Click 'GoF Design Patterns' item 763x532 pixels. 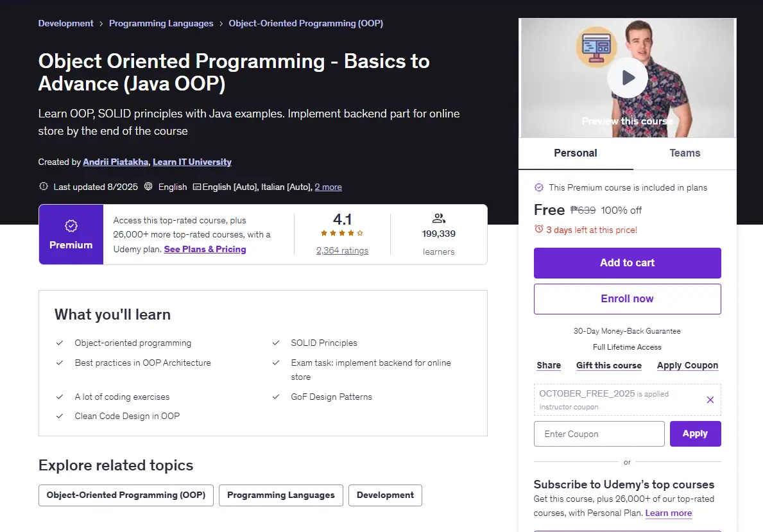pyautogui.click(x=331, y=397)
